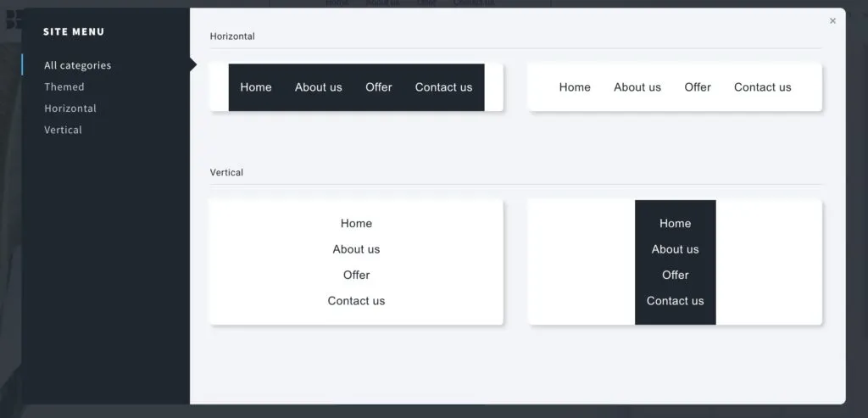Click About us in light vertical menu
Viewport: 868px width, 418px height.
(356, 249)
